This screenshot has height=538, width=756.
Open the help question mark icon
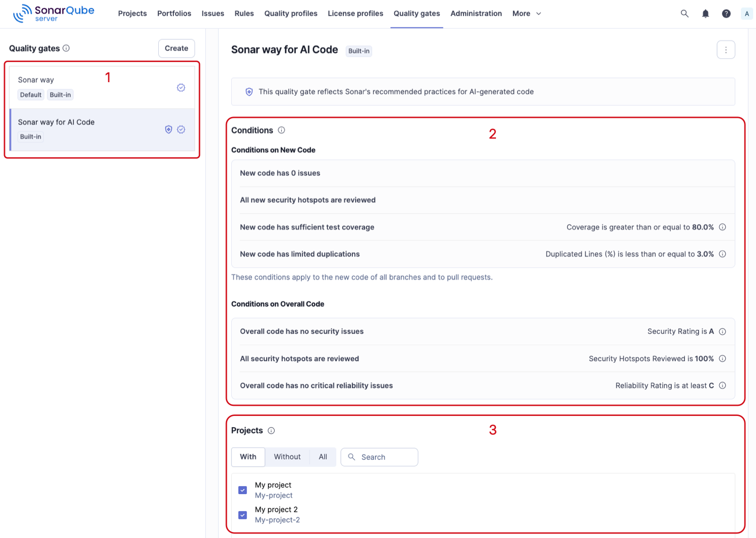tap(726, 14)
